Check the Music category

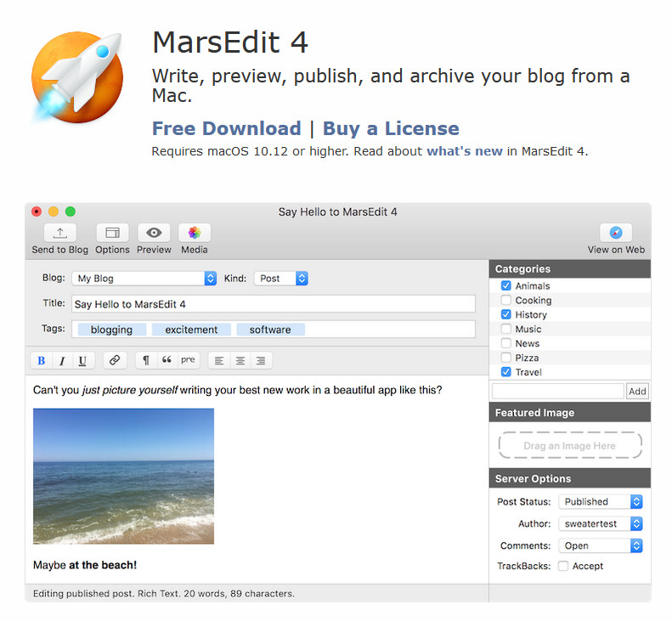tap(506, 329)
